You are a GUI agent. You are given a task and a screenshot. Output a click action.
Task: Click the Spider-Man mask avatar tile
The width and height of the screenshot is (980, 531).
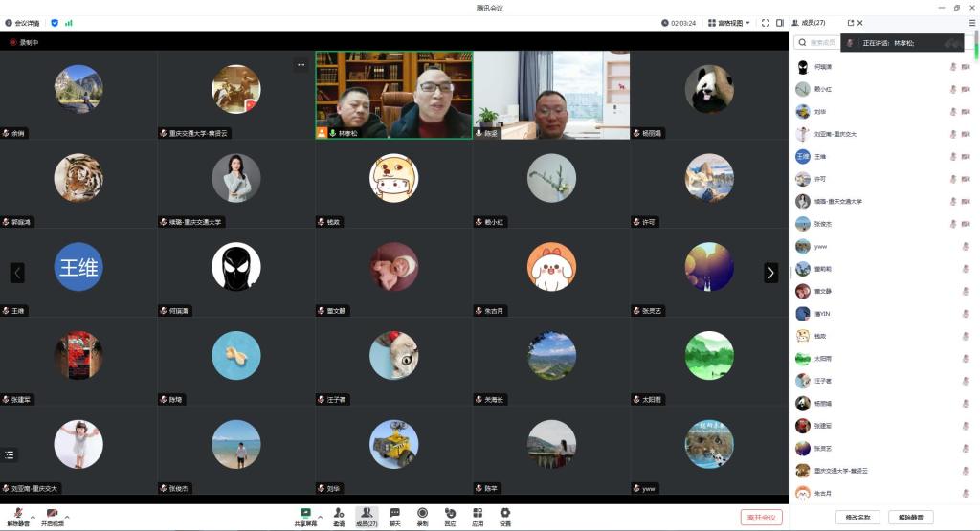[236, 267]
